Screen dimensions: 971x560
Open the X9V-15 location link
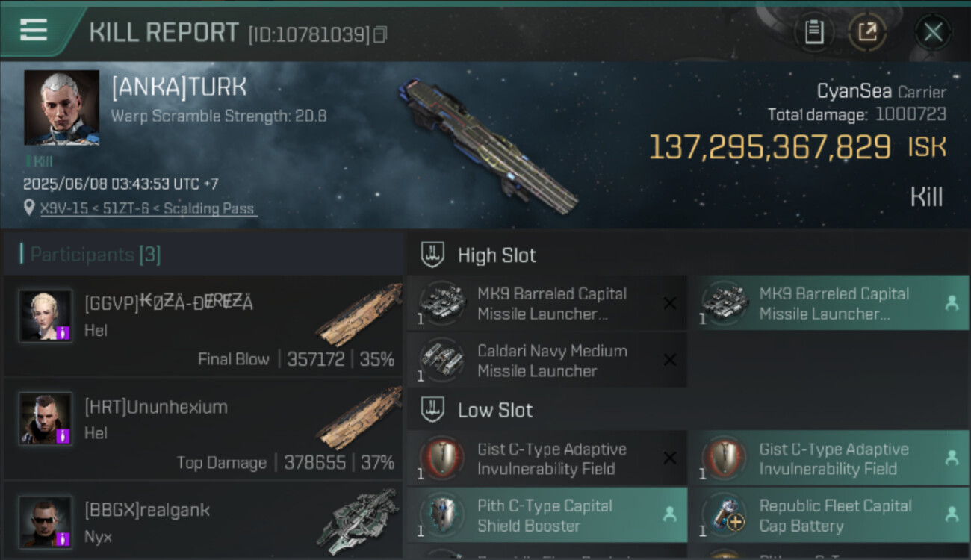147,209
